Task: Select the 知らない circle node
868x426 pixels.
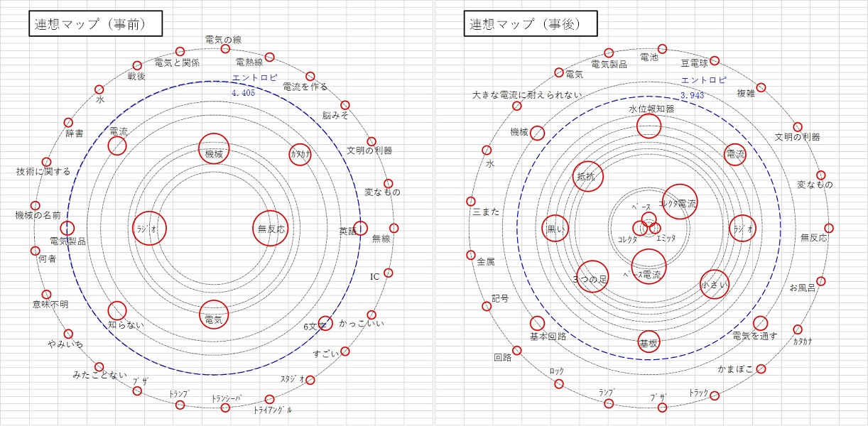Action: coord(117,311)
